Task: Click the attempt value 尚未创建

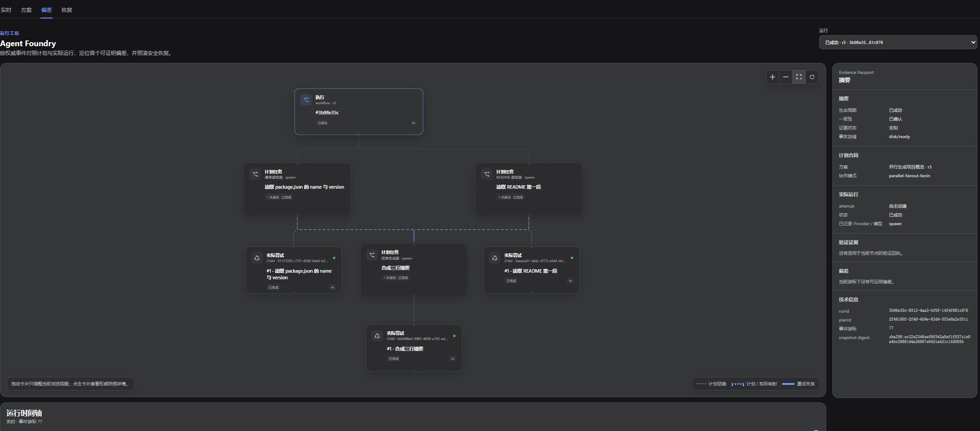Action: click(897, 206)
